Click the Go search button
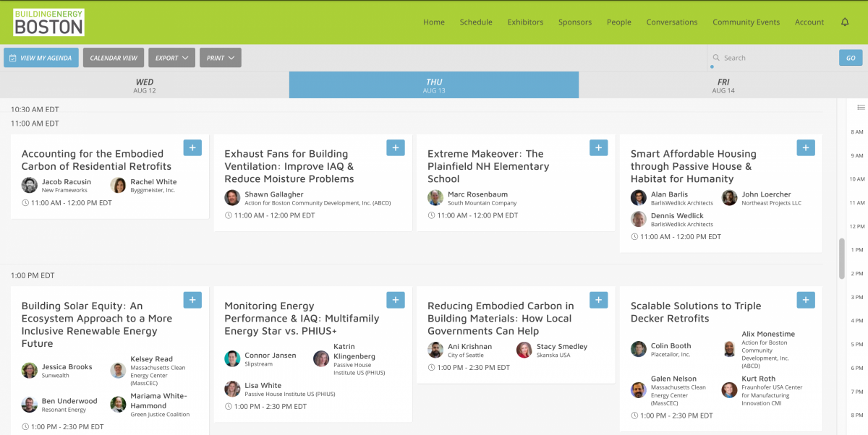Viewport: 868px width, 435px height. (x=851, y=58)
